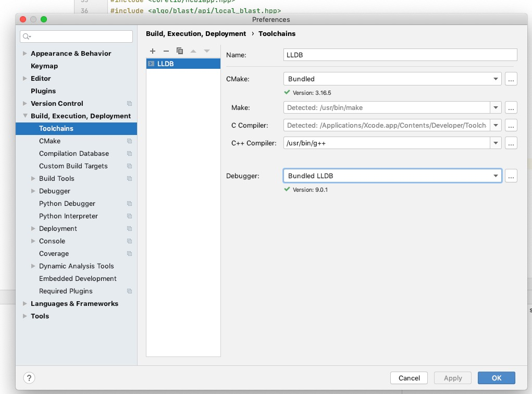Browse for the C Compiler with the ellipsis button

(511, 125)
